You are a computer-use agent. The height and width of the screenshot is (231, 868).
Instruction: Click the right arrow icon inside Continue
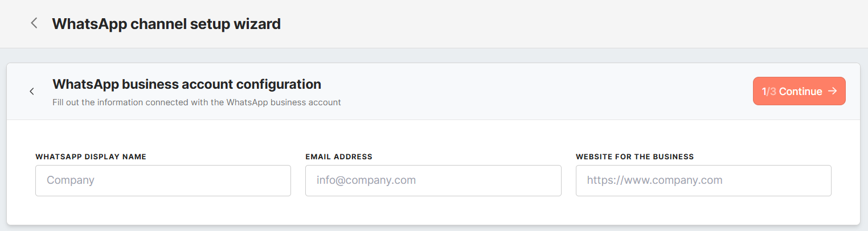coord(833,91)
